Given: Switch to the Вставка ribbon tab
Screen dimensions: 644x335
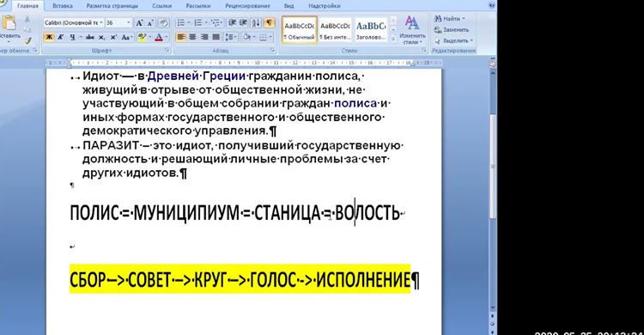Looking at the screenshot, I should (x=63, y=6).
